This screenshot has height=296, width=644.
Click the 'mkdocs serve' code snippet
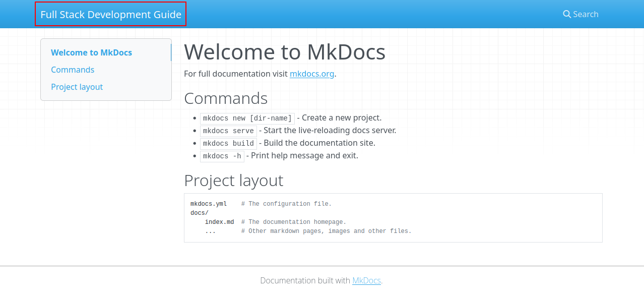point(228,131)
